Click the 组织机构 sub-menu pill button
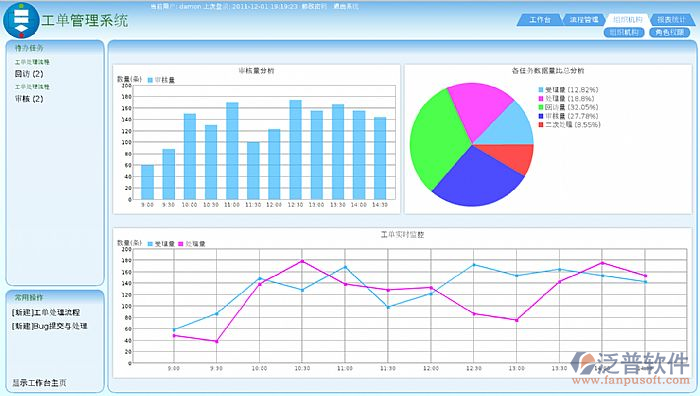 point(624,33)
